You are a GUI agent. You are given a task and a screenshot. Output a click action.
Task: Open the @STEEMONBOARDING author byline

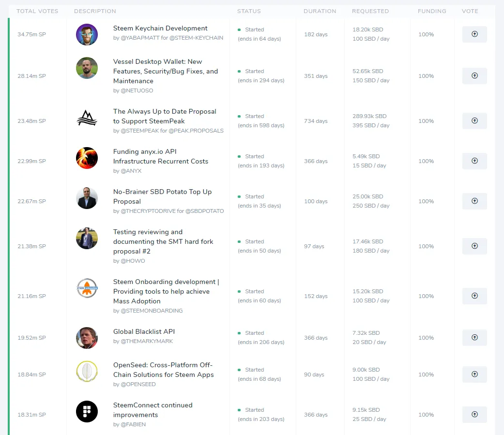tap(148, 310)
